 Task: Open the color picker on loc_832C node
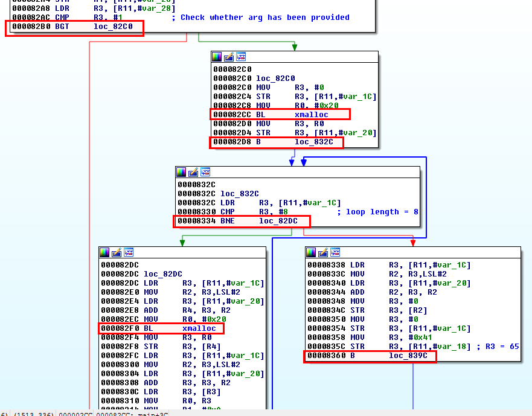tap(181, 173)
